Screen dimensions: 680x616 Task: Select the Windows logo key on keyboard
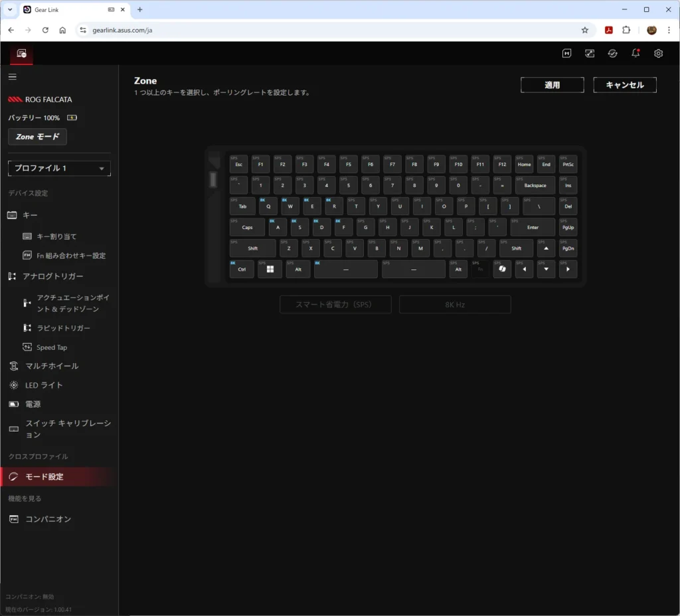coord(270,269)
